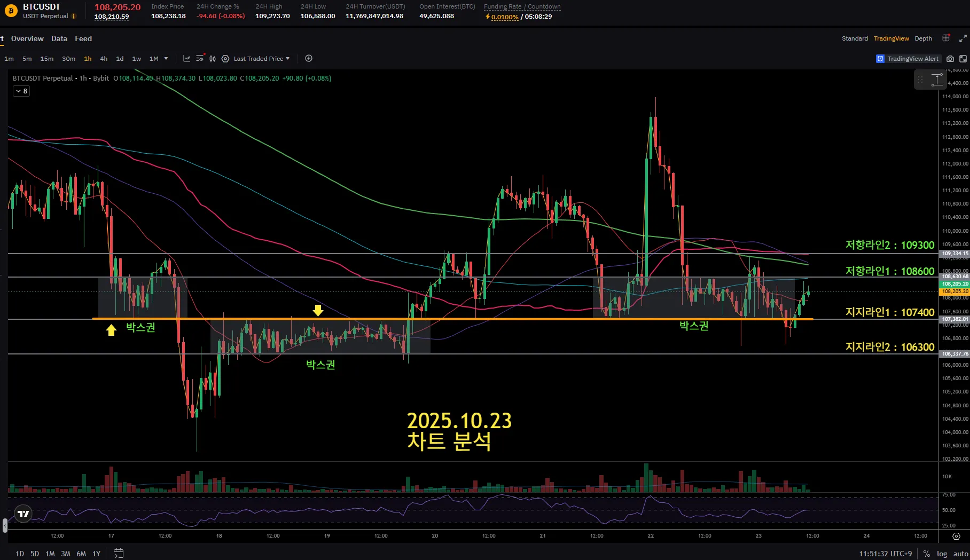Take a chart snapshot with camera icon
The image size is (970, 560).
[950, 59]
